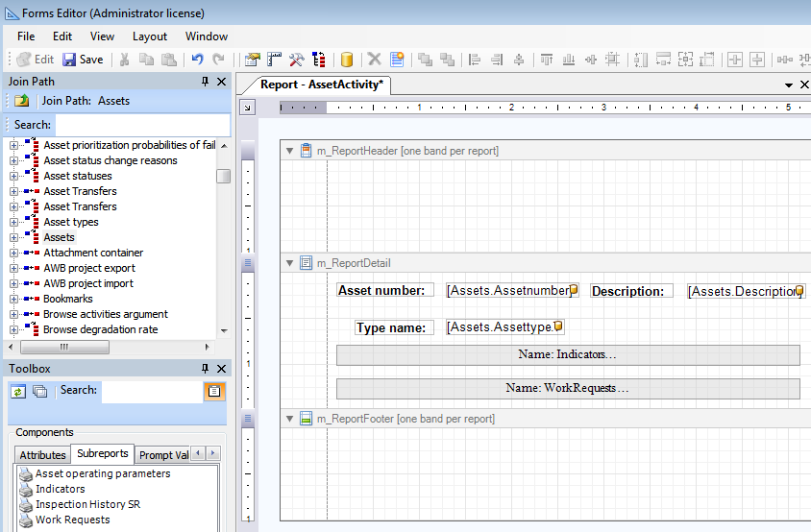
Task: Open the Layout menu
Action: tap(149, 36)
